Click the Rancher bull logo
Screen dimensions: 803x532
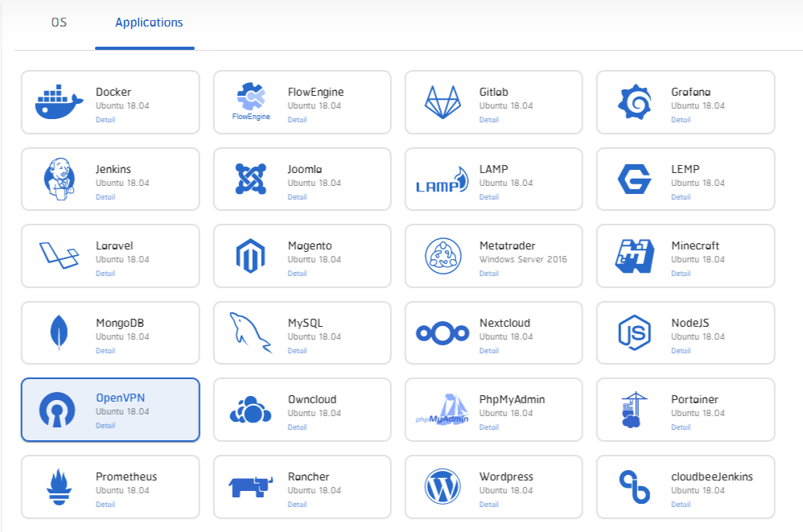(x=249, y=486)
